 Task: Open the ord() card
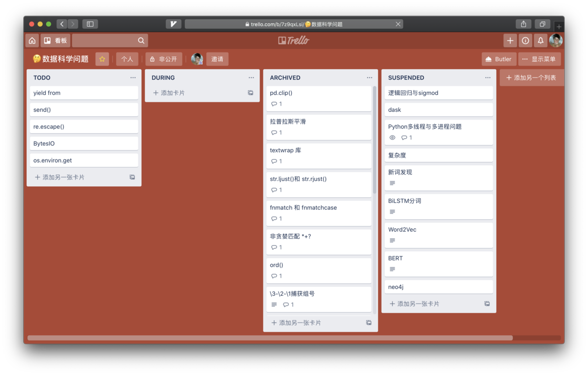pos(318,271)
